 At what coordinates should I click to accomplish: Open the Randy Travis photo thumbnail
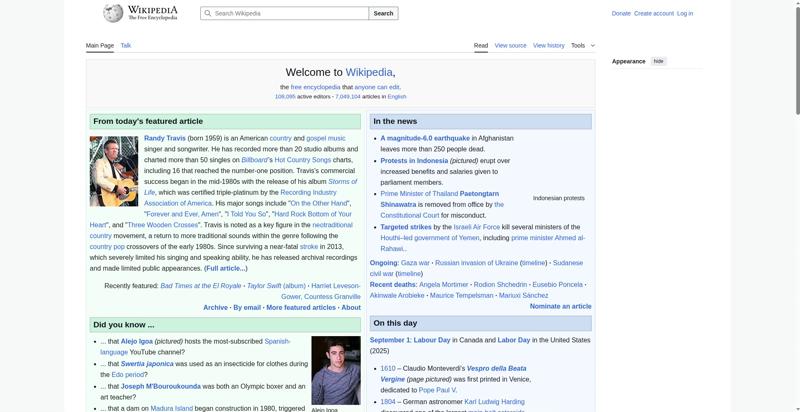pyautogui.click(x=114, y=171)
